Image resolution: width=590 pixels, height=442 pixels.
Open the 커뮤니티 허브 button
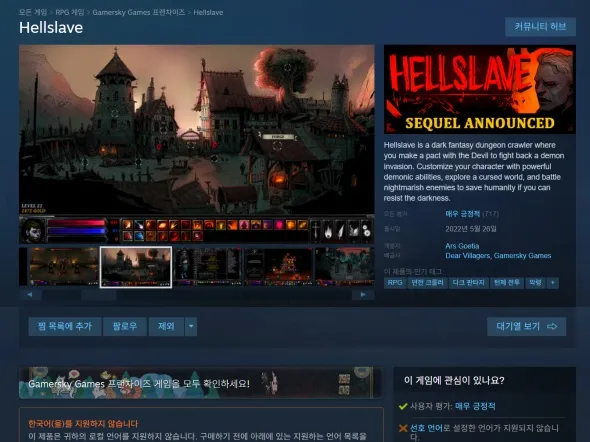click(540, 27)
